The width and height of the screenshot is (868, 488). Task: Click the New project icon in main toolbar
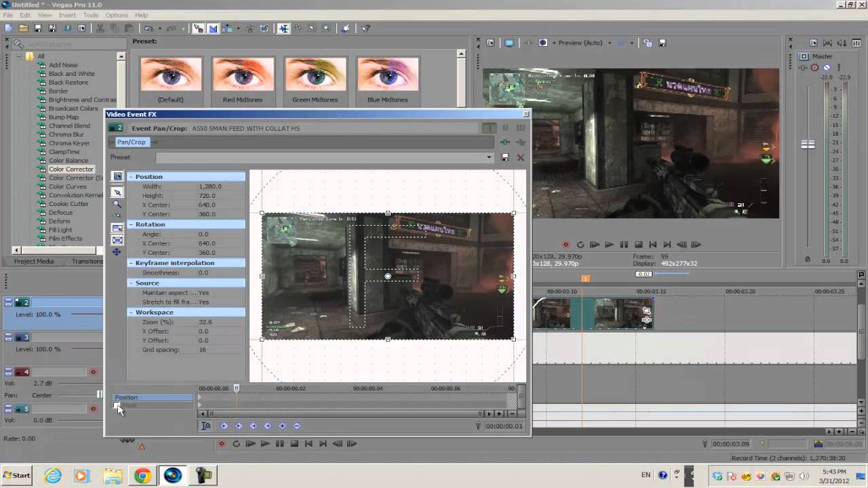pos(9,28)
